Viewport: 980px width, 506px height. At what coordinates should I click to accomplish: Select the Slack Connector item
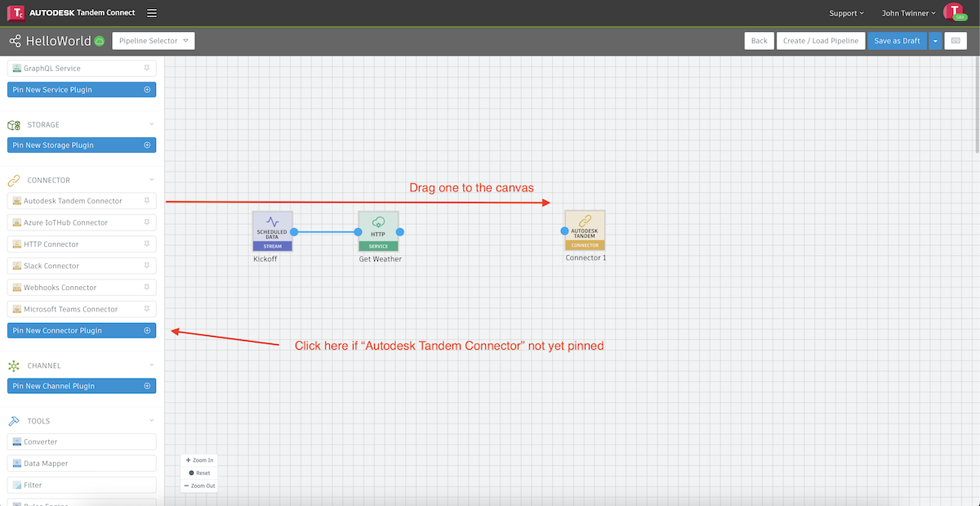[82, 266]
